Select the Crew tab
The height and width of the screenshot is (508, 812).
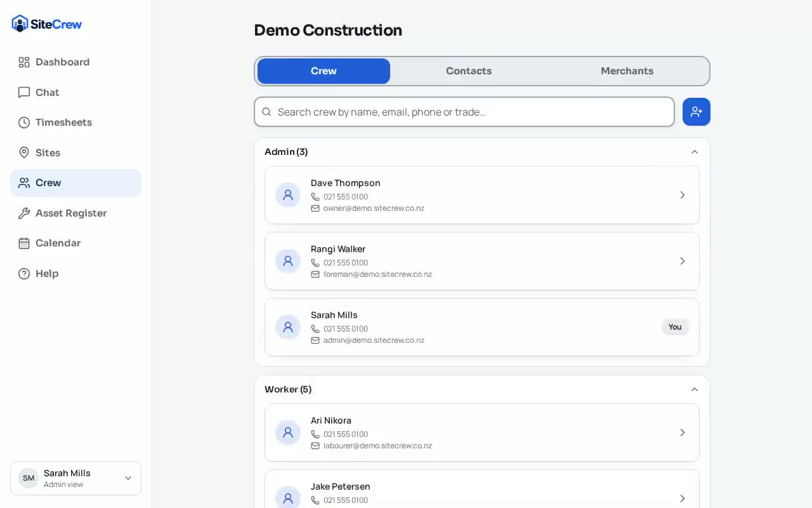[x=324, y=71]
